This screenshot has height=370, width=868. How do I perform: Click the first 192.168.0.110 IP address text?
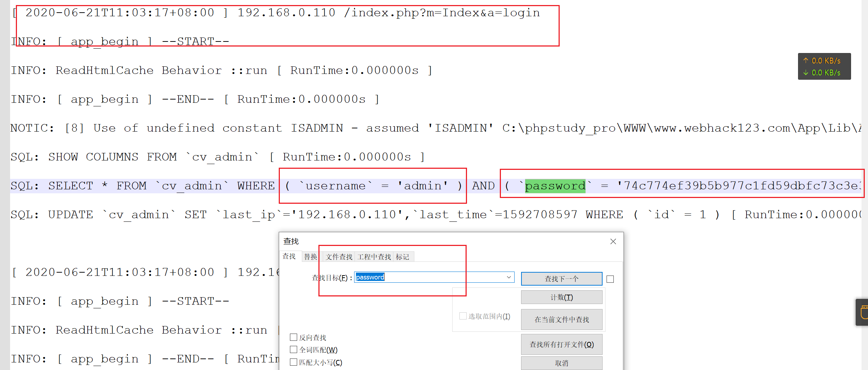pyautogui.click(x=286, y=13)
